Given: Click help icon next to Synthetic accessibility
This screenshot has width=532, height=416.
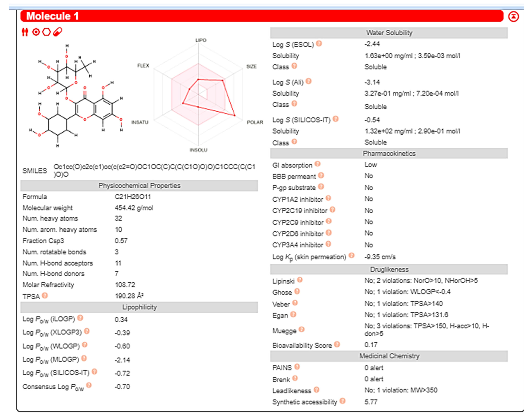Looking at the screenshot, I should pyautogui.click(x=342, y=401).
